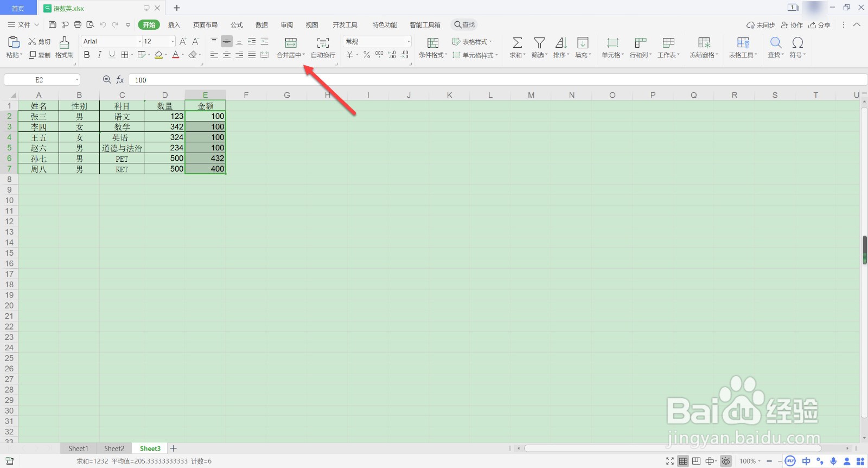
Task: Toggle underline formatting
Action: [x=112, y=55]
